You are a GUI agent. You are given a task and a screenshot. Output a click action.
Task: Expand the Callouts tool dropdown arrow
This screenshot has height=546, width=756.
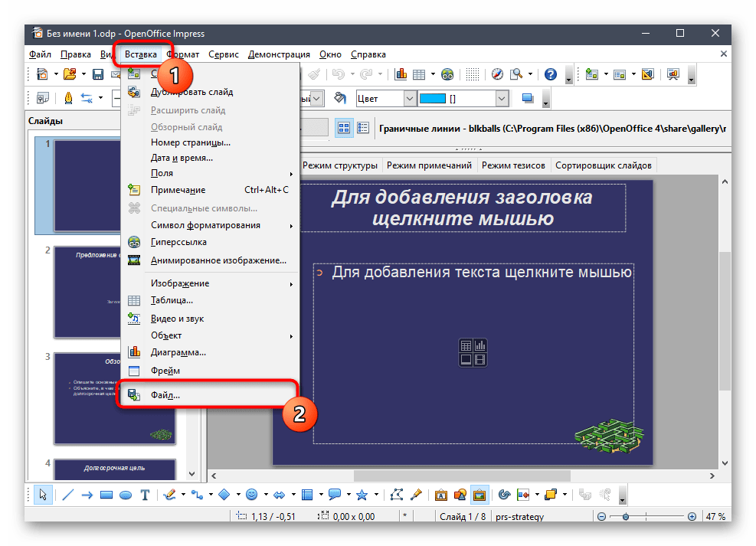click(x=348, y=495)
